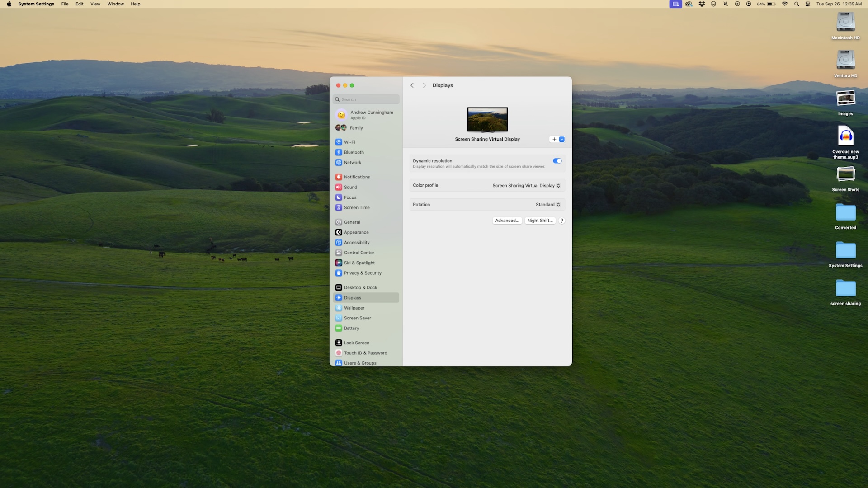Screen dimensions: 868x488
Task: Open Lock Screen settings
Action: pos(356,343)
